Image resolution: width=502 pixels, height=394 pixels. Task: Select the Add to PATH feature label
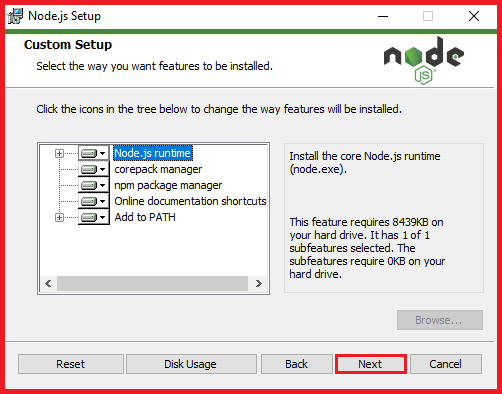tap(145, 217)
